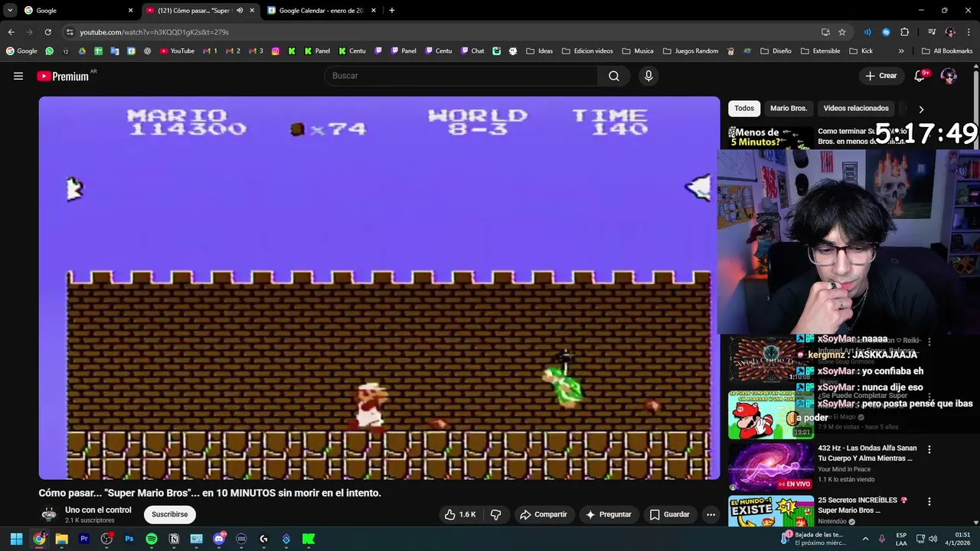Open the WhatsApp bookmark icon
The image size is (980, 551).
coord(50,51)
